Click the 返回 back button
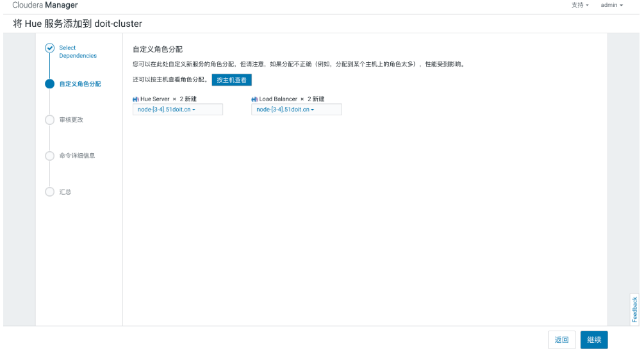Viewport: 644px width, 353px height. pyautogui.click(x=561, y=340)
